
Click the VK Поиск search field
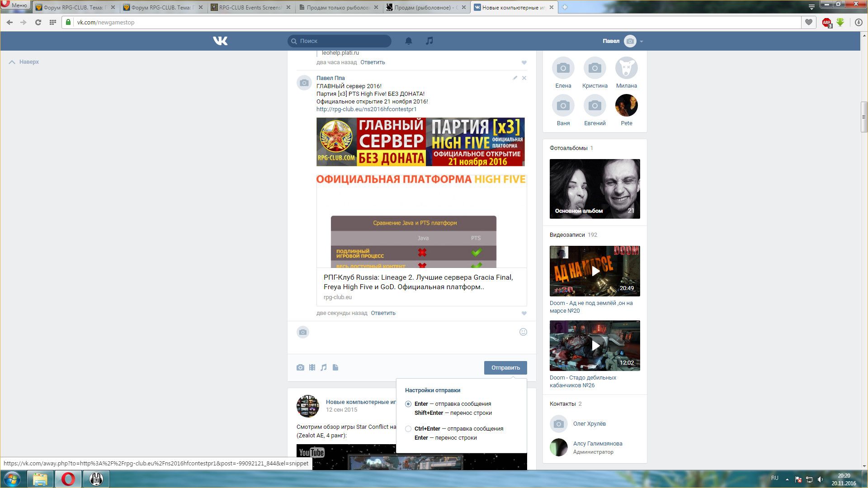coord(343,41)
